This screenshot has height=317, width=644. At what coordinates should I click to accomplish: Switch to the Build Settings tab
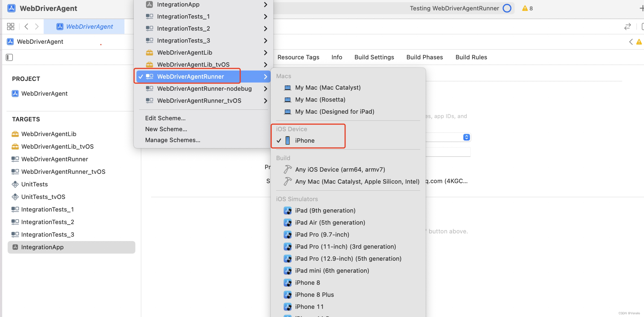tap(374, 57)
